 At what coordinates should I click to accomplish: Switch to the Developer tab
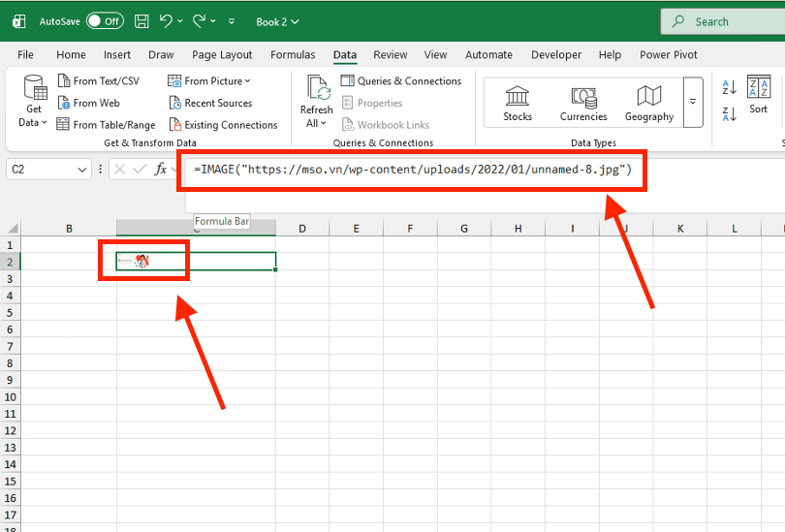tap(556, 54)
